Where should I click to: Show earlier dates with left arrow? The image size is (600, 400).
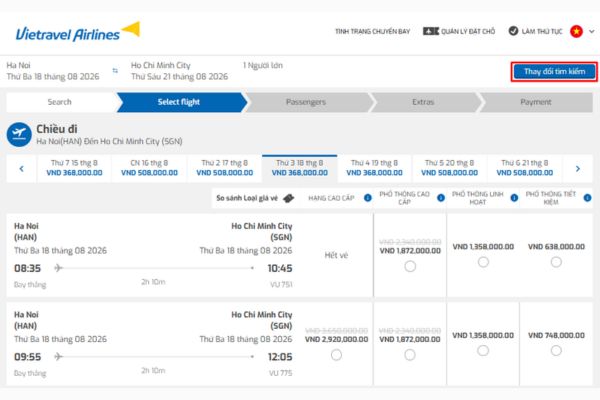[21, 168]
